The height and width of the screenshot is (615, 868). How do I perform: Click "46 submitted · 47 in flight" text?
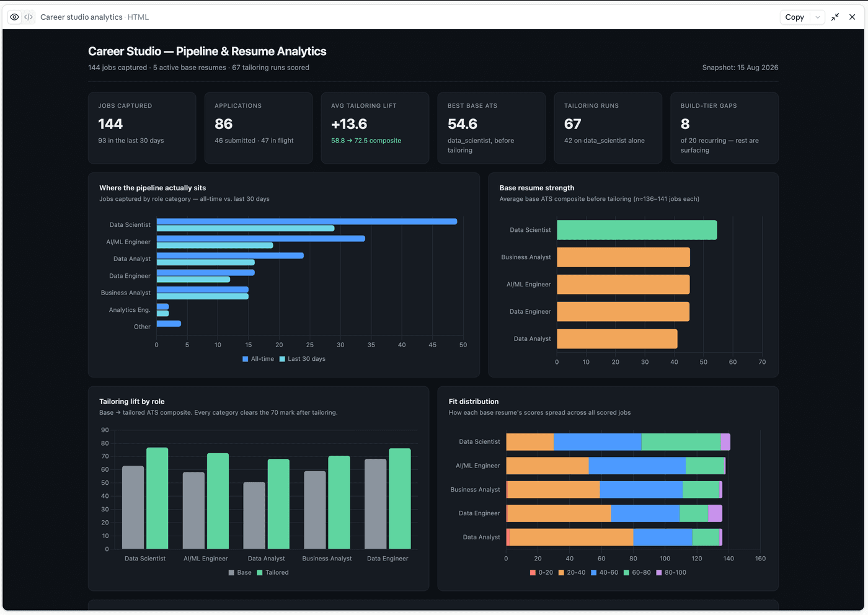254,141
